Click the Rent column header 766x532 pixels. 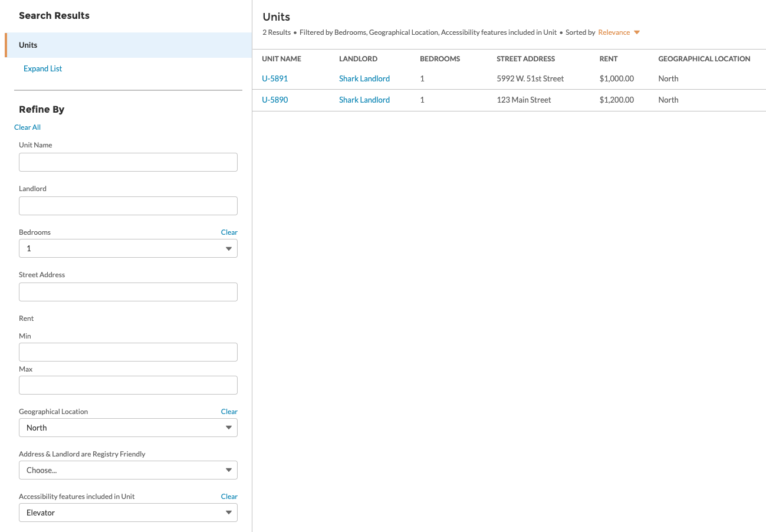tap(609, 59)
